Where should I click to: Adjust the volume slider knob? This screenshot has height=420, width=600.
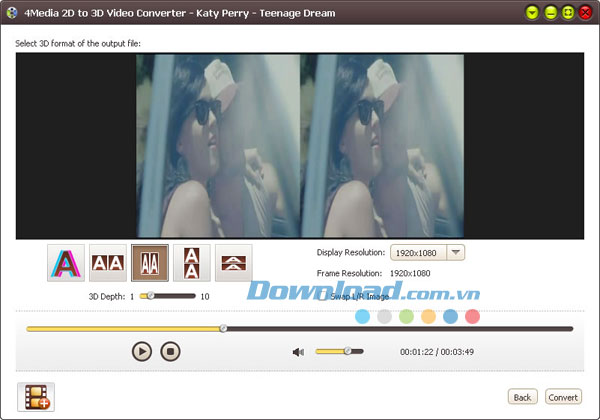(x=347, y=351)
